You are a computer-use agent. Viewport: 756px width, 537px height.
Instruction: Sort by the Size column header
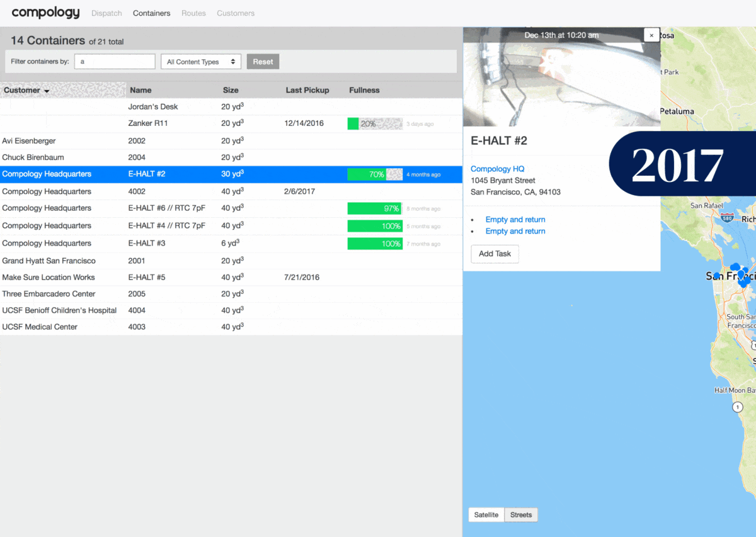coord(231,90)
